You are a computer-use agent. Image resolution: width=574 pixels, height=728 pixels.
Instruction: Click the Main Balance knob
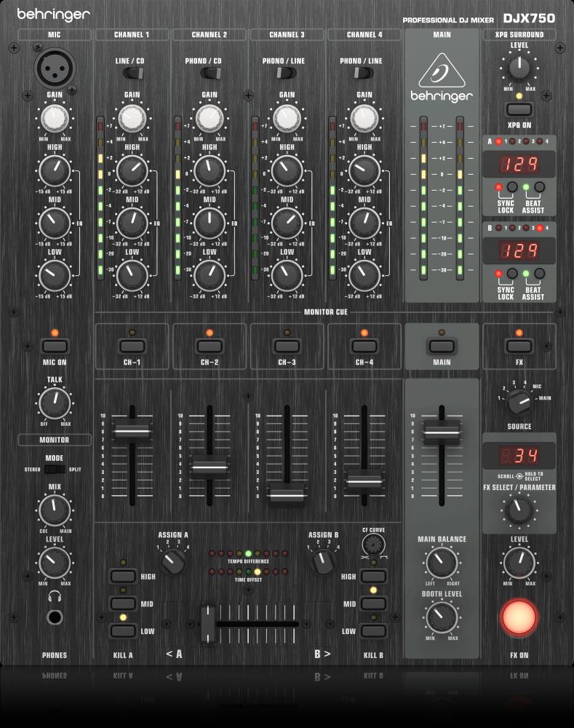pos(442,563)
